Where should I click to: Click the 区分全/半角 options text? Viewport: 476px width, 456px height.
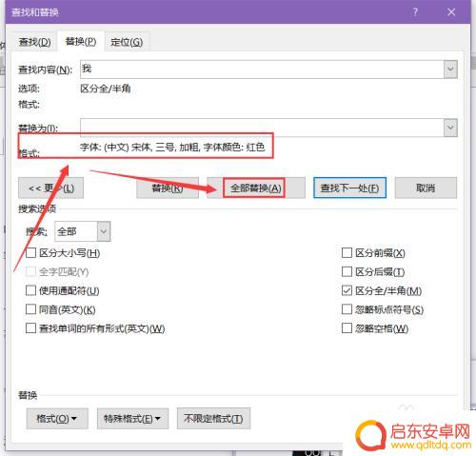[x=106, y=89]
